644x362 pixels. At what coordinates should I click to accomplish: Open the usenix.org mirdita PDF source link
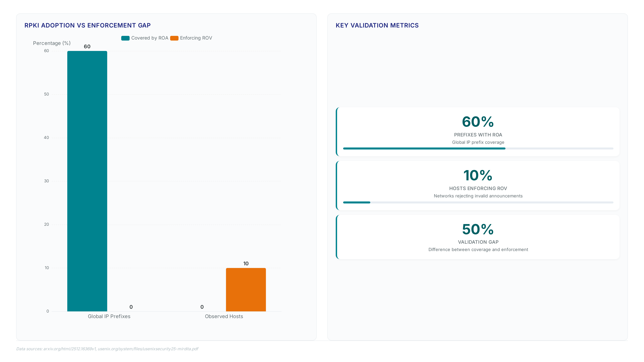pyautogui.click(x=148, y=349)
